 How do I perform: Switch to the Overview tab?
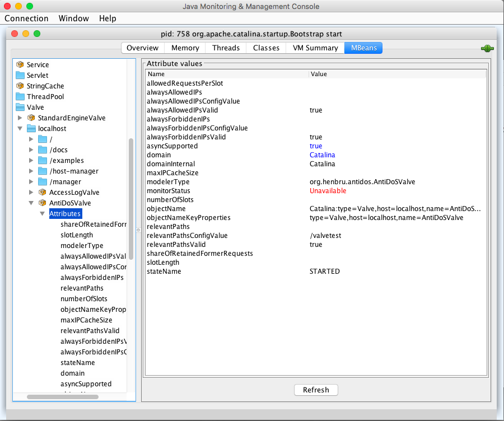point(143,48)
